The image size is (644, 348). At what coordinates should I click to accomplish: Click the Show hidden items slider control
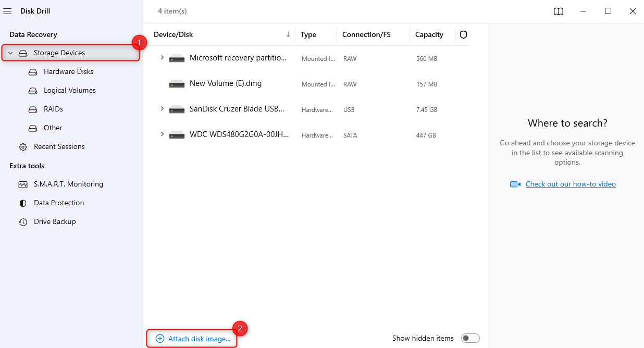470,338
